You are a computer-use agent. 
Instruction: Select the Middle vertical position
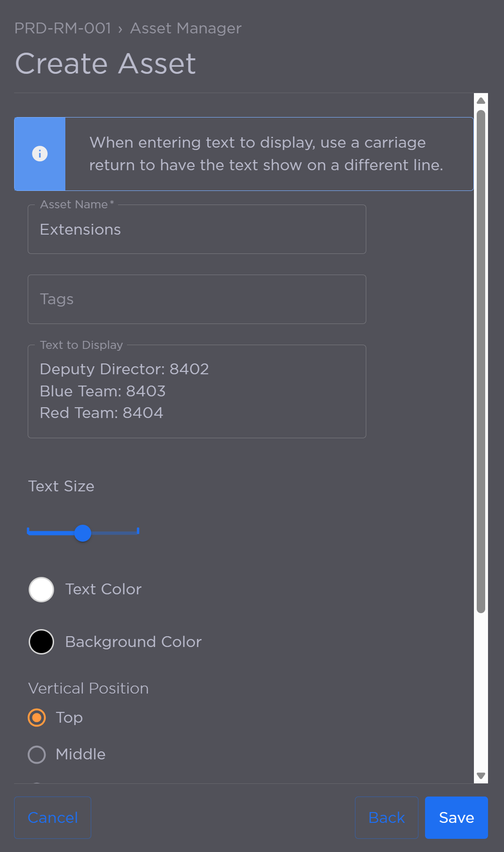[36, 754]
